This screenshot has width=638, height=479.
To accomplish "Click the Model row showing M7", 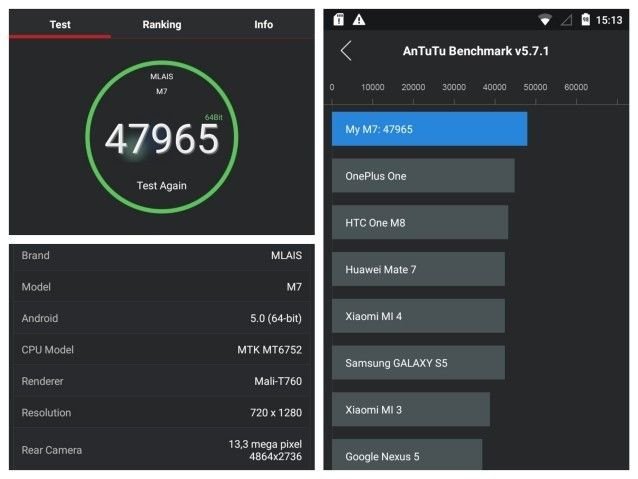I will [x=162, y=287].
